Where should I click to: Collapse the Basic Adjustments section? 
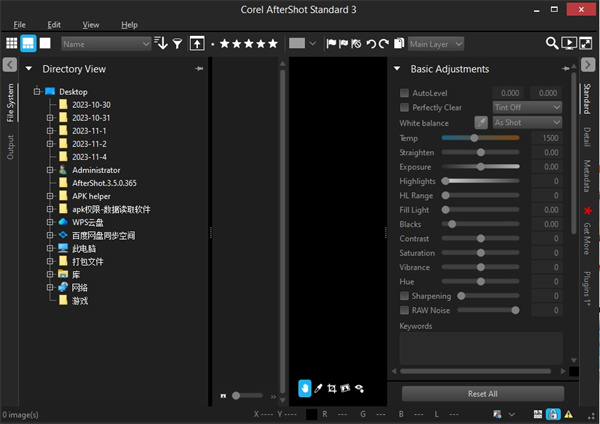[x=397, y=69]
